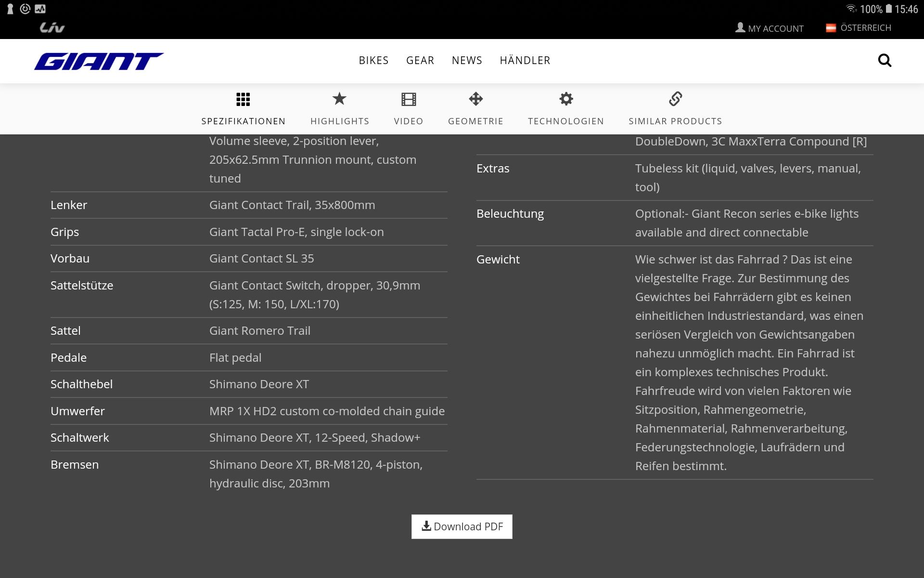
Task: Click the Spezifikationen grid icon
Action: pyautogui.click(x=243, y=99)
